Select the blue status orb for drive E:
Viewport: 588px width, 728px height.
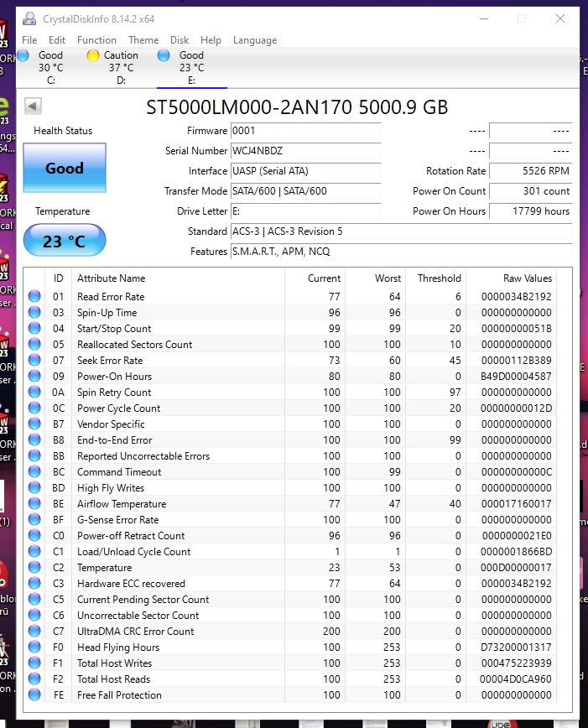pos(164,55)
